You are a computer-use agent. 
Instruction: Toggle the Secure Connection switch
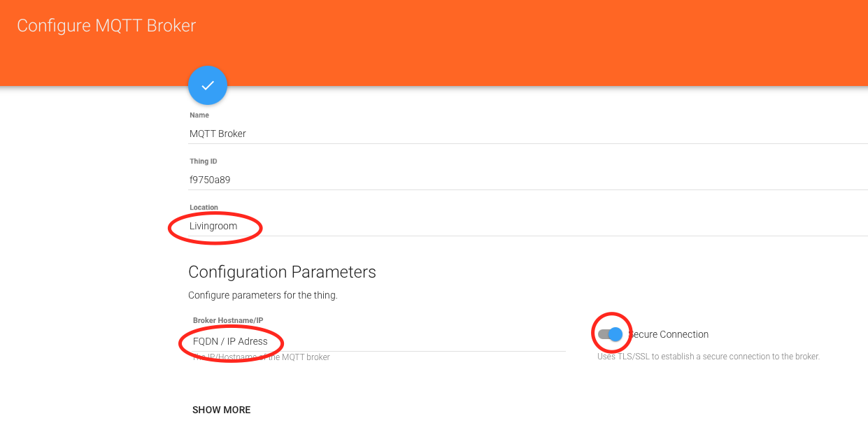pyautogui.click(x=610, y=334)
